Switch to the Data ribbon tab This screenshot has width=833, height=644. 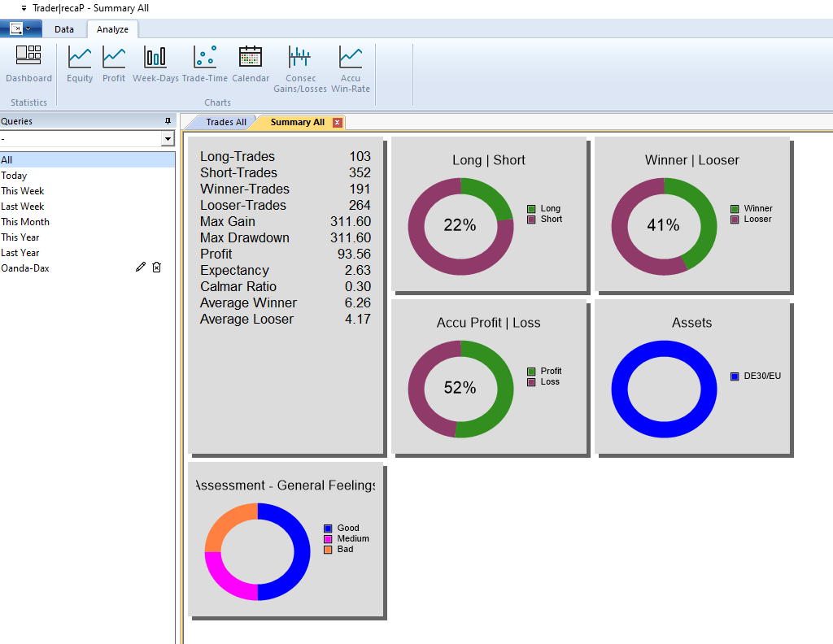64,29
